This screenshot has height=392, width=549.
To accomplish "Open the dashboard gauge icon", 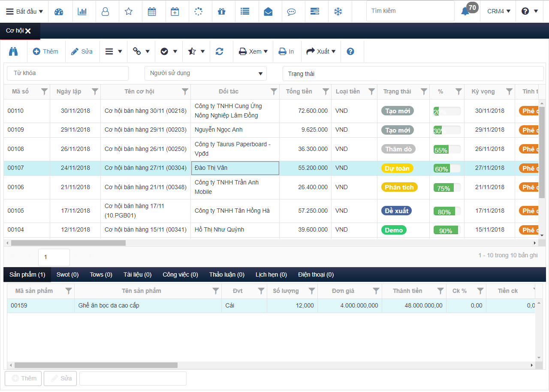I will [x=59, y=12].
